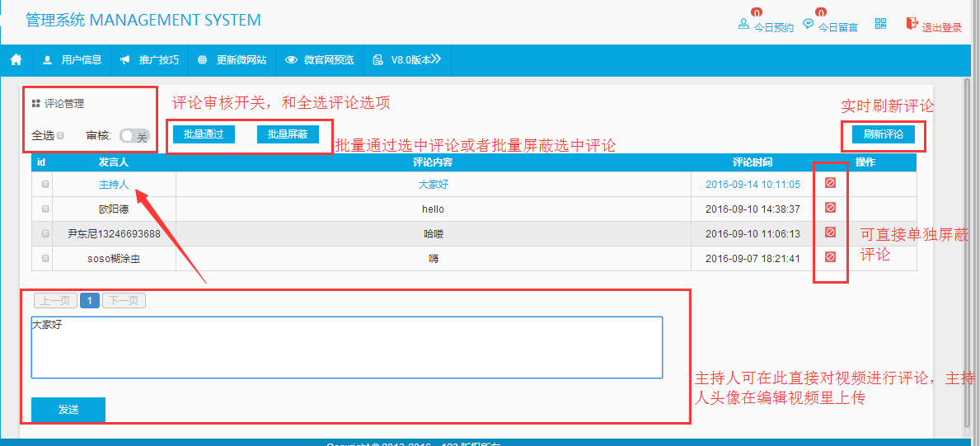This screenshot has height=446, width=980.
Task: Click the 今日预约 appointments icon
Action: [766, 26]
